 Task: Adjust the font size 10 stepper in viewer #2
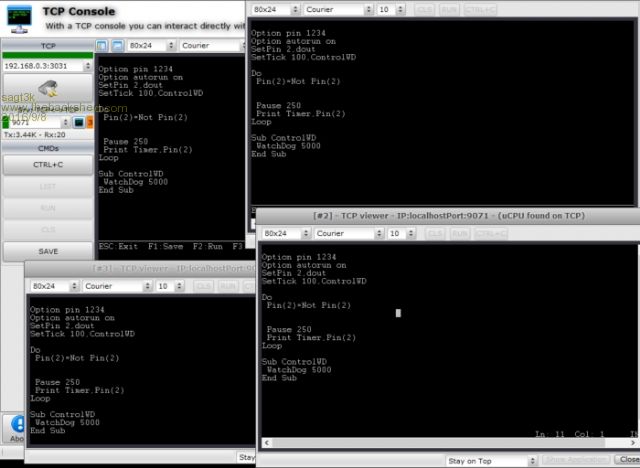pos(411,233)
